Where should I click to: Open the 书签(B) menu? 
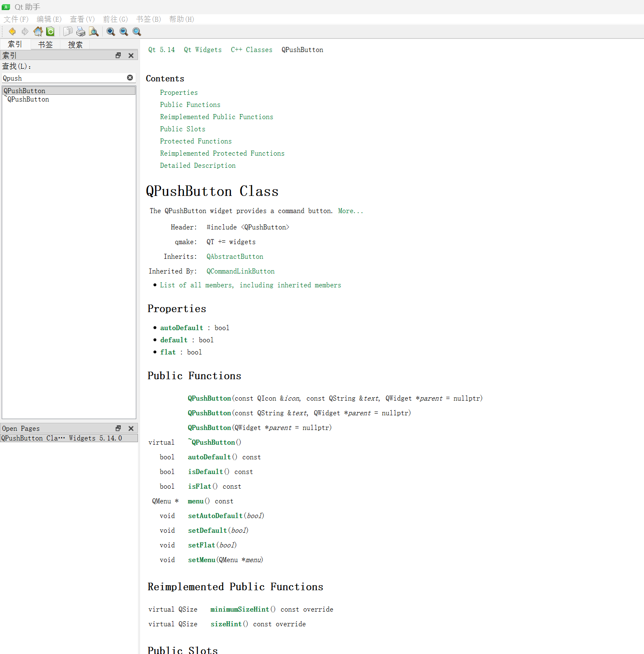click(148, 19)
